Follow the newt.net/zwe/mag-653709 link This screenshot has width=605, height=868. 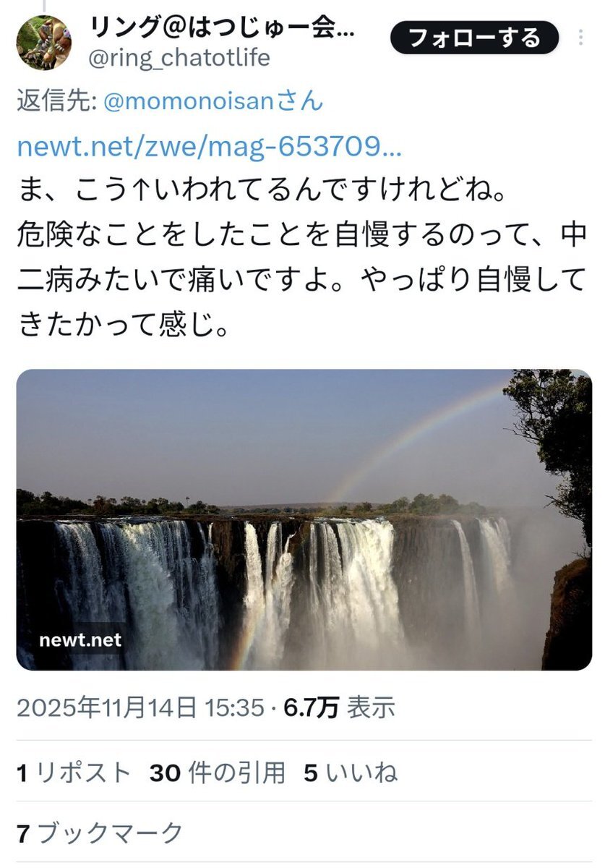(x=209, y=148)
